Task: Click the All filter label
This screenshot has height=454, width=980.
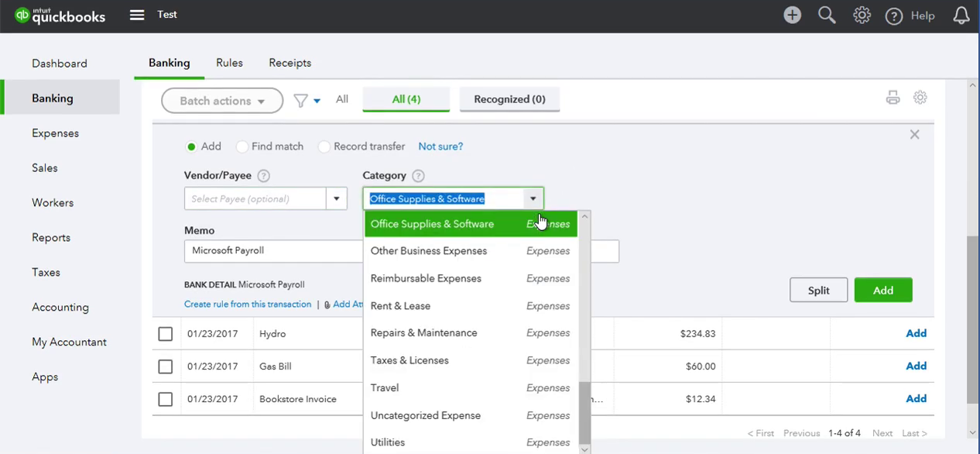Action: [x=342, y=99]
